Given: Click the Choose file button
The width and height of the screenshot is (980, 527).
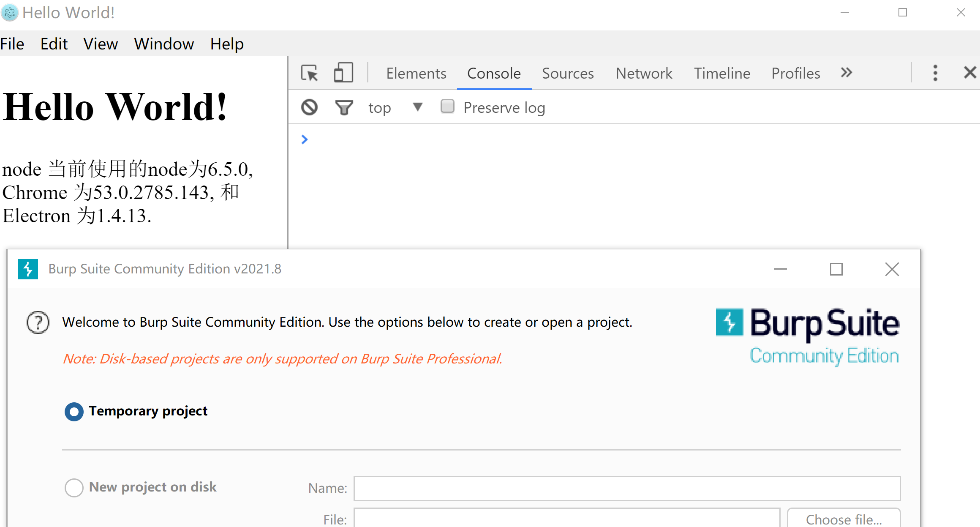Looking at the screenshot, I should (844, 519).
